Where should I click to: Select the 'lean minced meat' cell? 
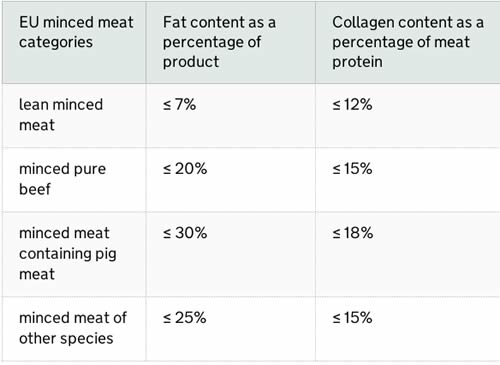pos(61,115)
